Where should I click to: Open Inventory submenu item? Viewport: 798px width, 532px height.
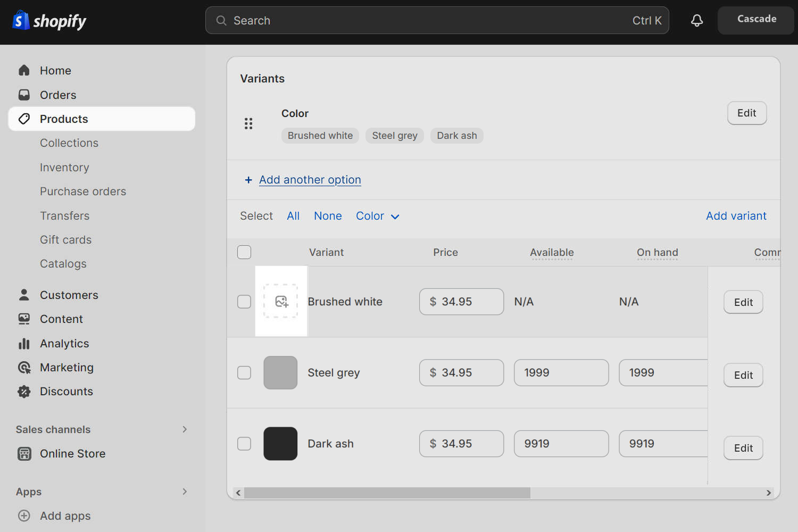click(x=64, y=167)
